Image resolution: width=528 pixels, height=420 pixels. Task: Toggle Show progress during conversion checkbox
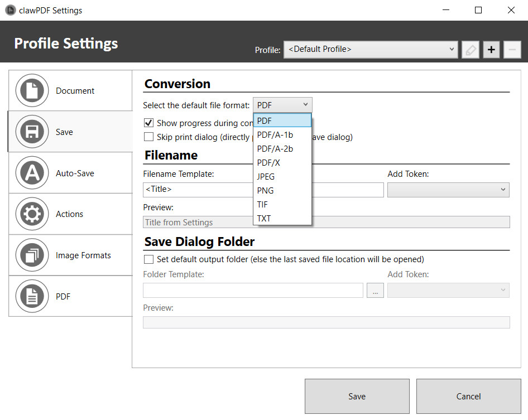coord(148,123)
